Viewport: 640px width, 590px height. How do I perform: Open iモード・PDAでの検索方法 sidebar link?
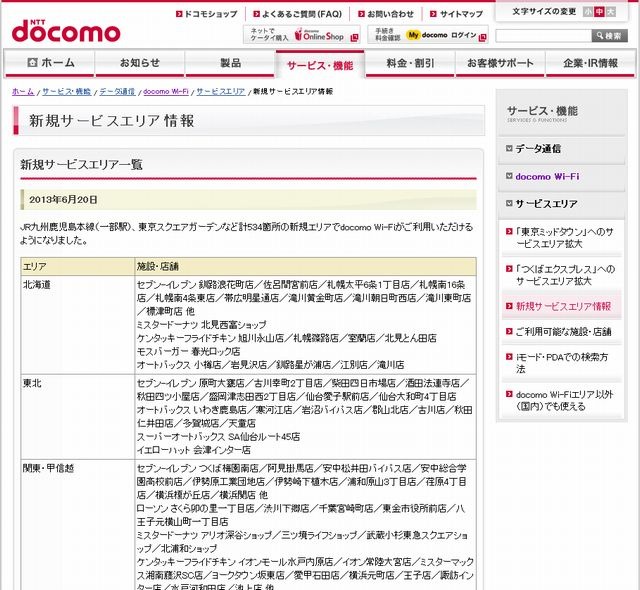point(562,363)
